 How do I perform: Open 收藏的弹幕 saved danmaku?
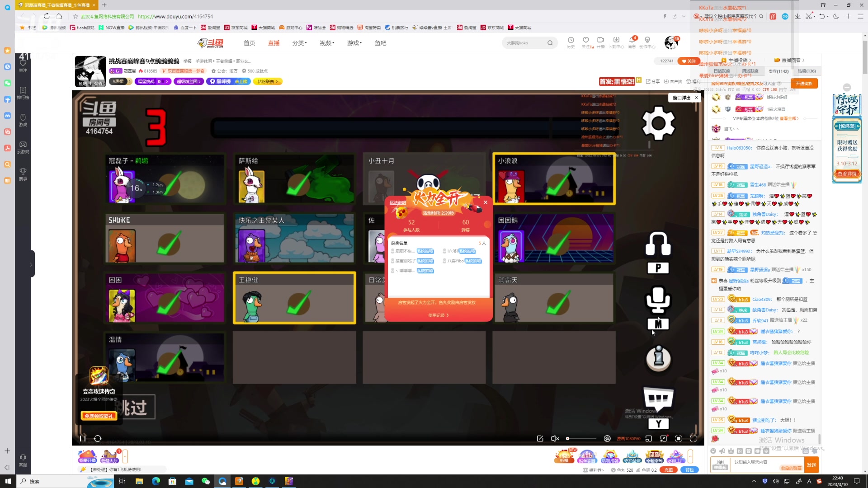(x=791, y=468)
